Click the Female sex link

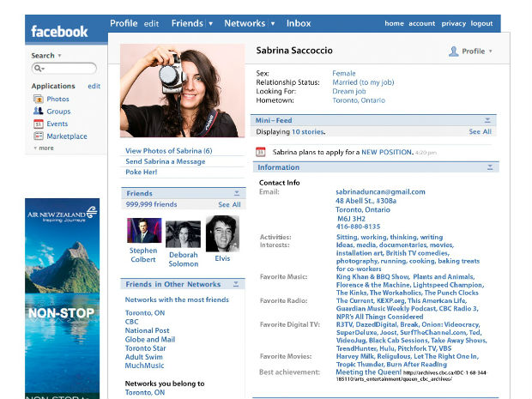pyautogui.click(x=344, y=73)
